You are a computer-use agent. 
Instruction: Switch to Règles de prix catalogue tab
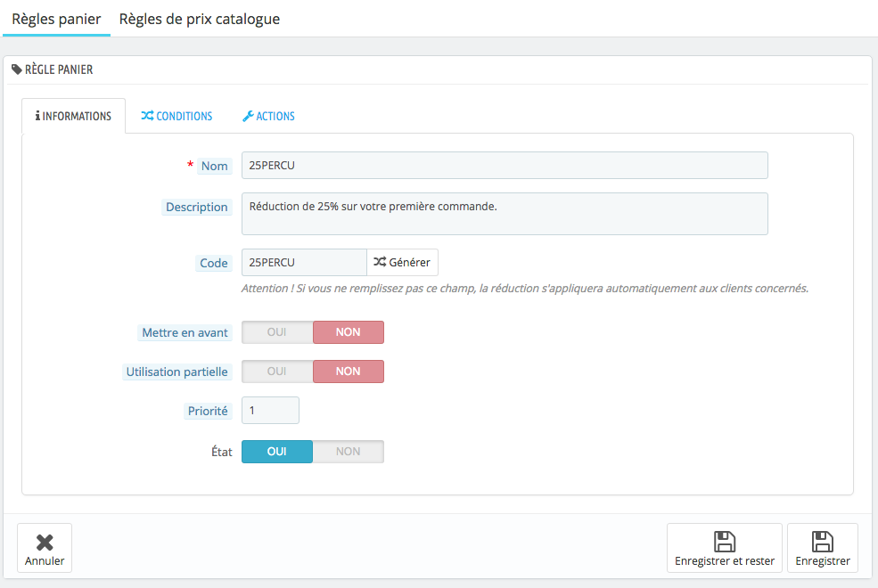pos(200,19)
